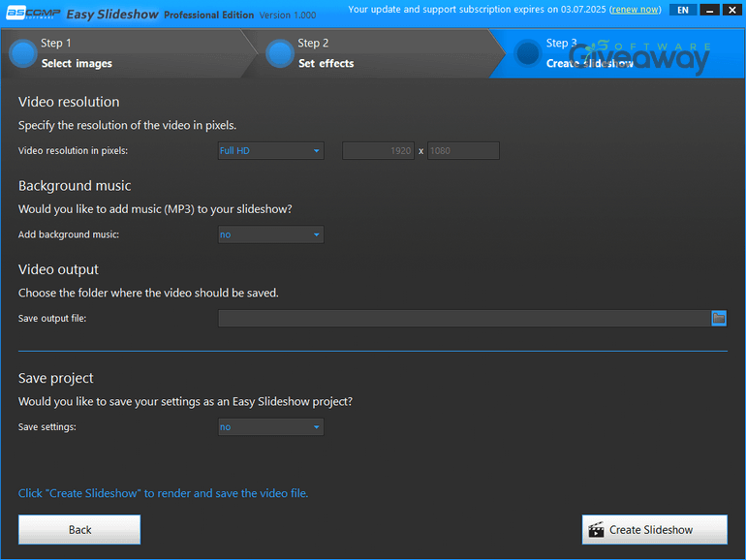The width and height of the screenshot is (746, 560).
Task: Click the "Save project" heading
Action: point(55,378)
